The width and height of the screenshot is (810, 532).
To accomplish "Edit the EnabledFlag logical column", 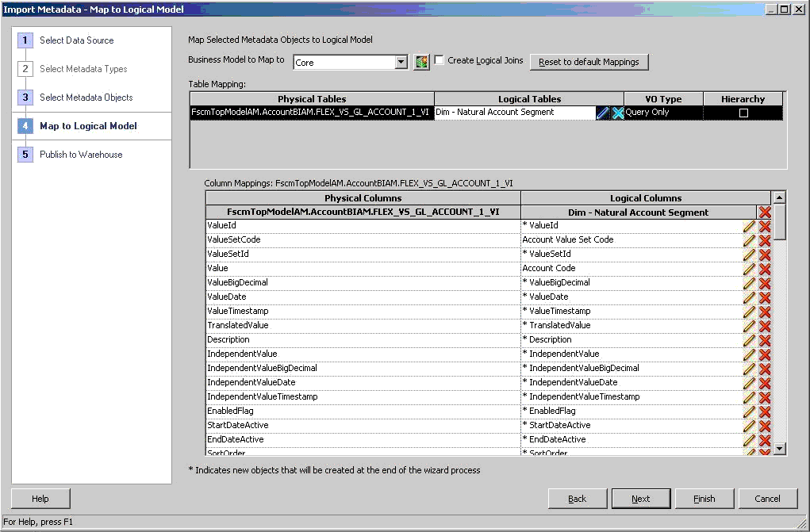I will pyautogui.click(x=749, y=411).
